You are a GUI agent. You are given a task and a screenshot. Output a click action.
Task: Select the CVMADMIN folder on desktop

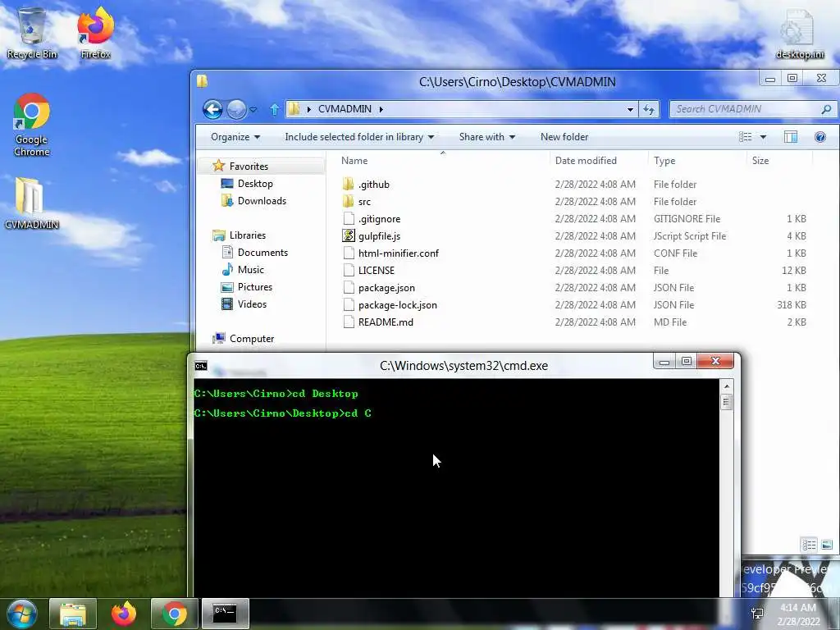(x=31, y=203)
